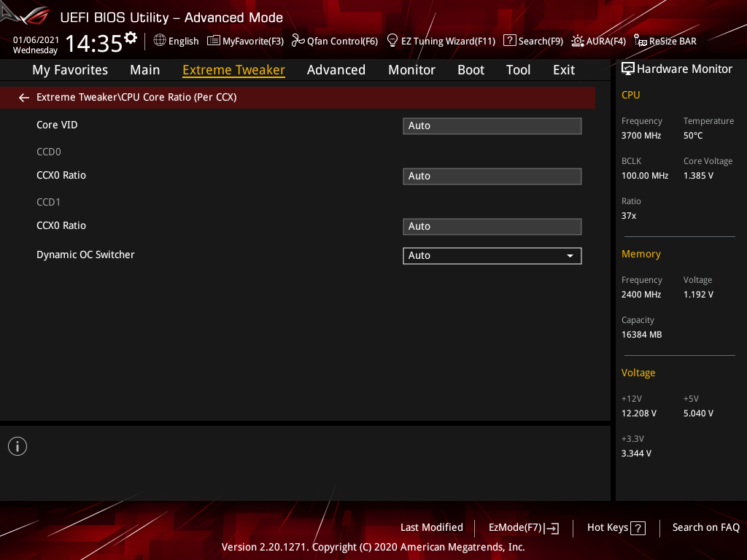Open the Tool tab

tap(519, 70)
